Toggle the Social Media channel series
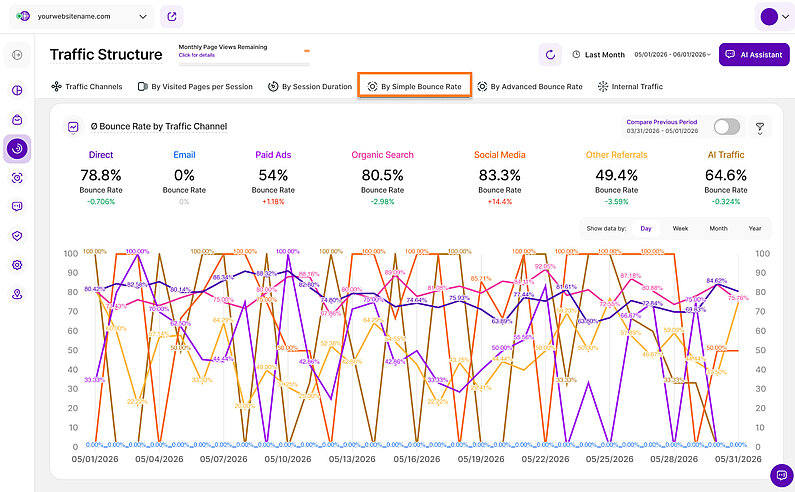The width and height of the screenshot is (795, 492). coord(499,155)
